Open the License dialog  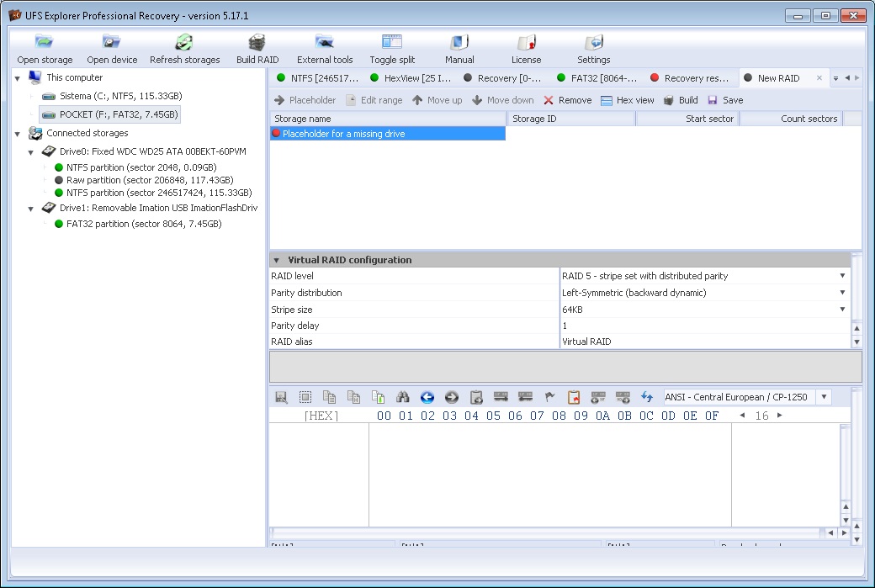coord(526,49)
